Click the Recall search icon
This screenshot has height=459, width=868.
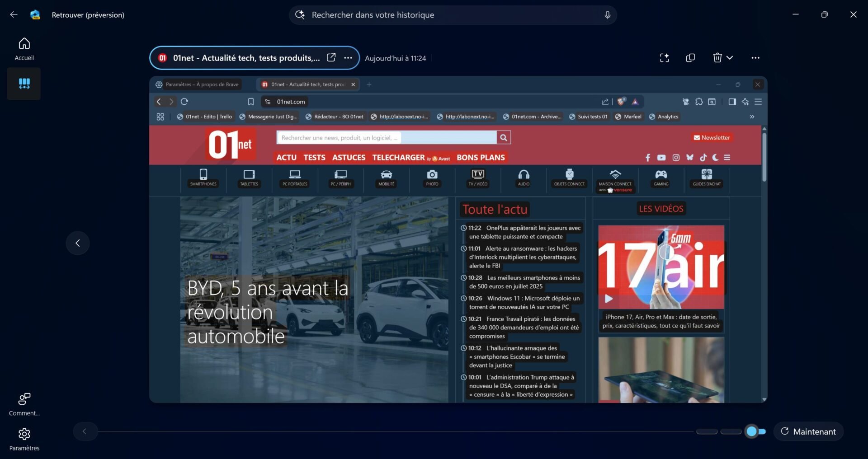tap(300, 15)
